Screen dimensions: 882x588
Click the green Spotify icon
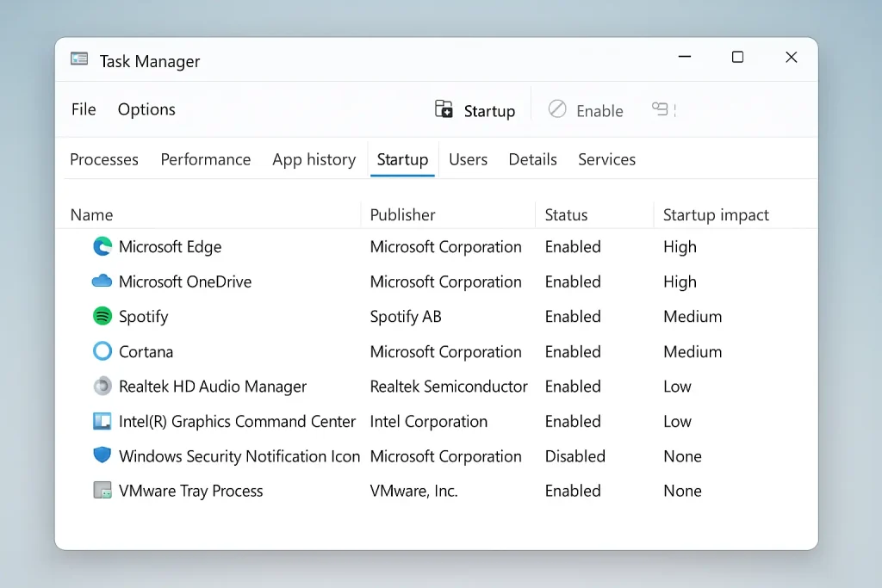pyautogui.click(x=102, y=316)
